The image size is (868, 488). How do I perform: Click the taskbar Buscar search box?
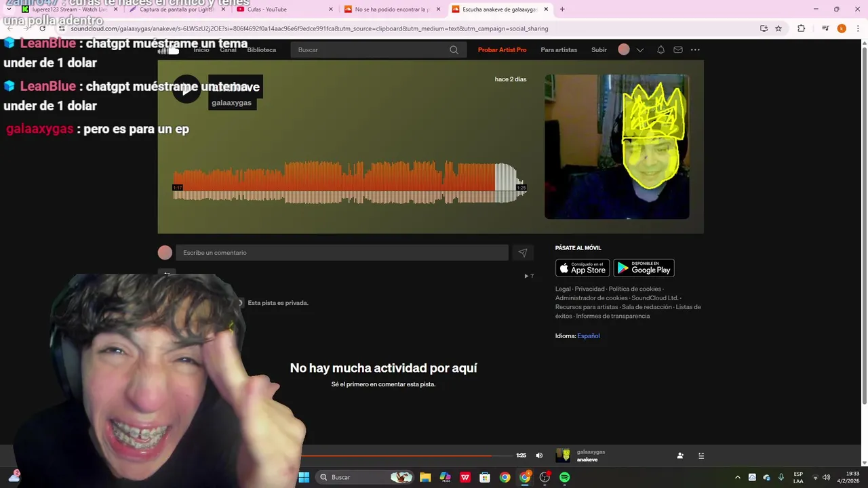[365, 477]
